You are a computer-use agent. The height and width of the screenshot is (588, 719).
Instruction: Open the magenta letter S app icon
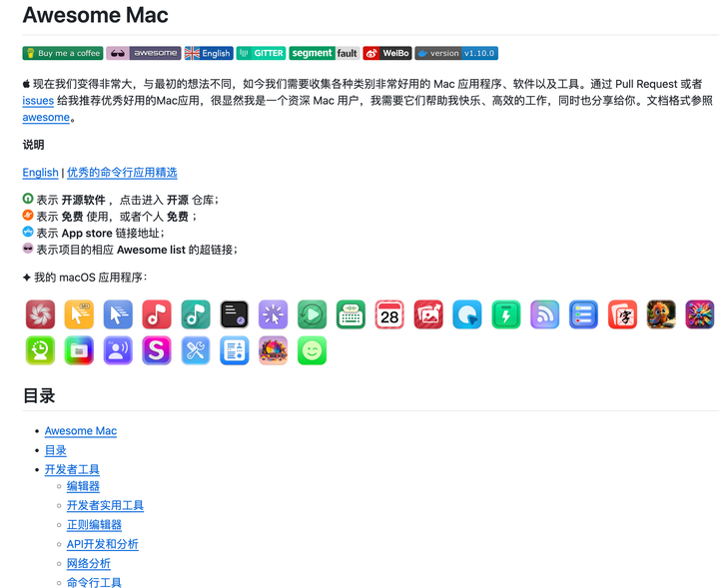pyautogui.click(x=157, y=350)
